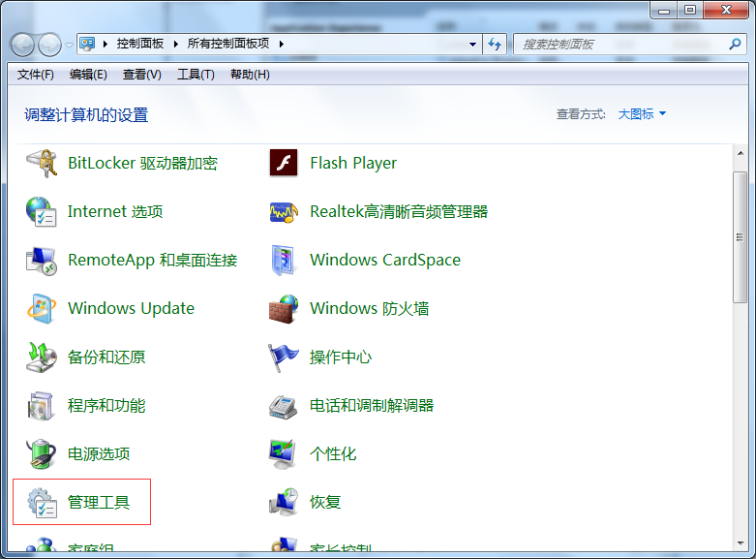
Task: Expand the 大图标 view mode dropdown
Action: point(642,114)
